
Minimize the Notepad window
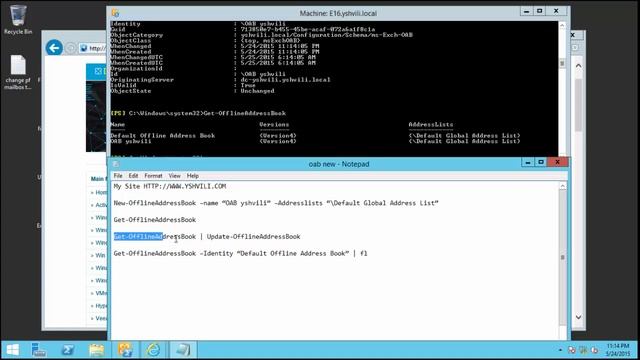click(x=527, y=162)
